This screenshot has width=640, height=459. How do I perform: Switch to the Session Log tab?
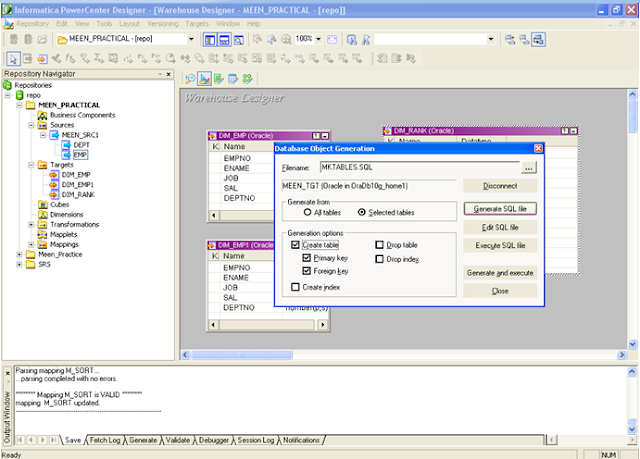256,440
